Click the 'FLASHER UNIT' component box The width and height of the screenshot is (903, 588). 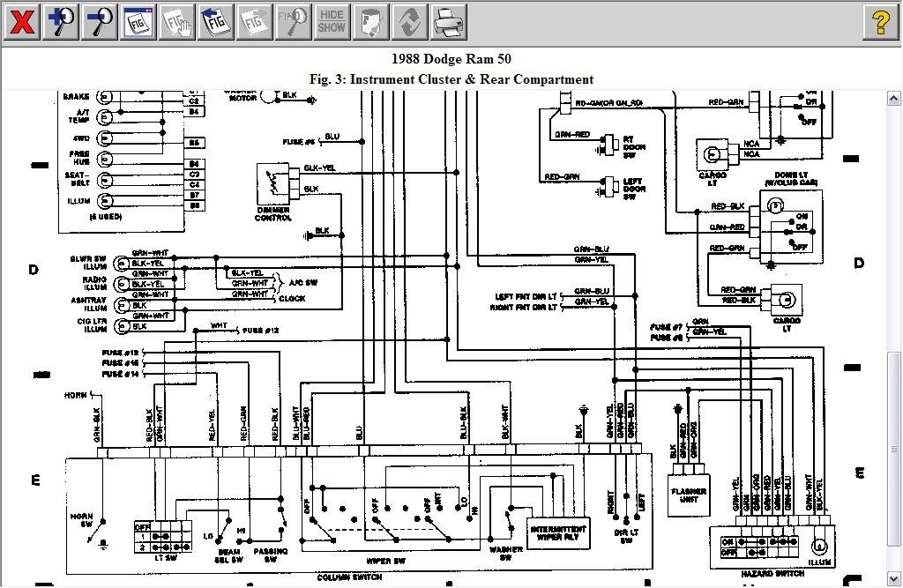coord(689,495)
